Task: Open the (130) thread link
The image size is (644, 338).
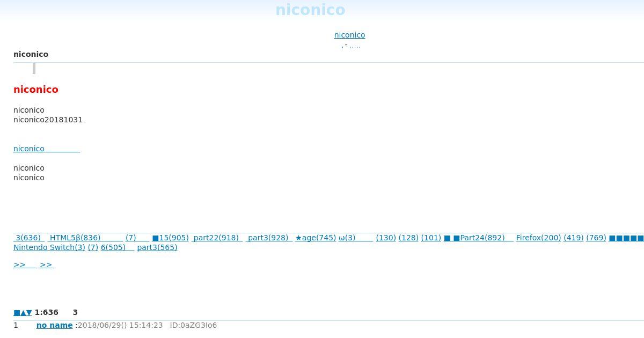Action: coord(386,238)
